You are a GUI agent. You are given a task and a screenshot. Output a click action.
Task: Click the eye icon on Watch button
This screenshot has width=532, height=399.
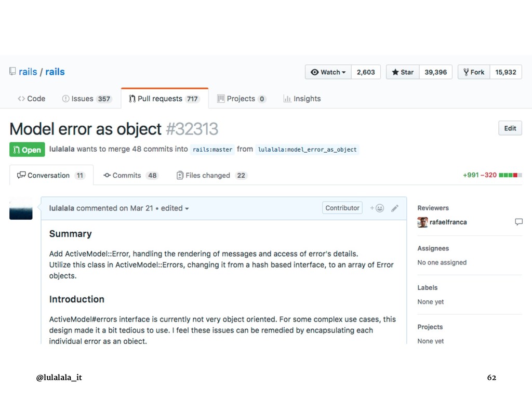coord(315,72)
